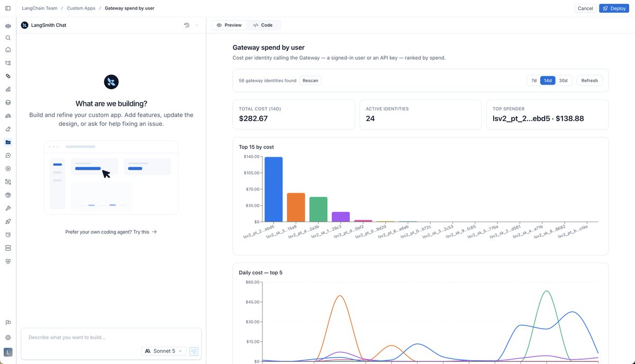Open the chain-link icon in the sidebar
Viewport: 635px width, 364px height.
tap(8, 76)
